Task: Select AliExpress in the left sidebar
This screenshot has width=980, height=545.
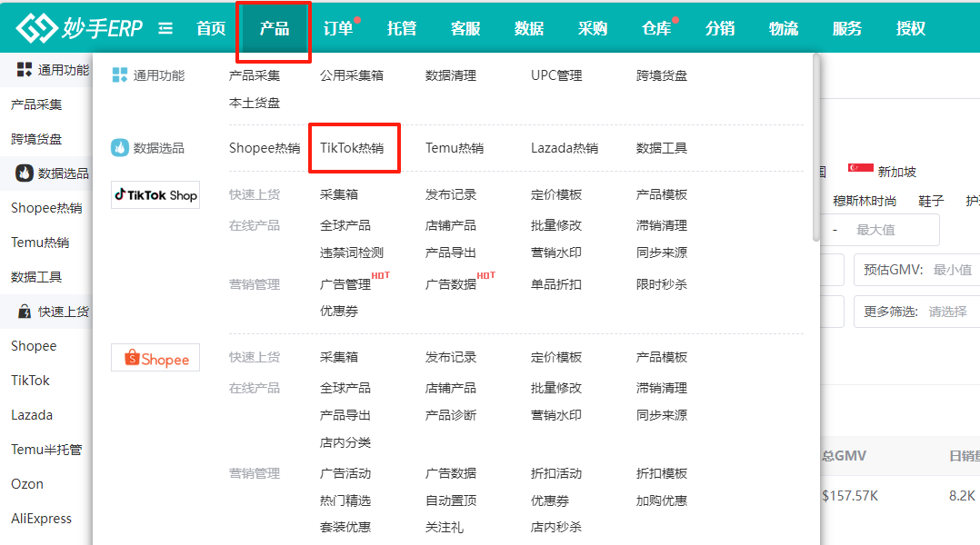Action: click(41, 518)
